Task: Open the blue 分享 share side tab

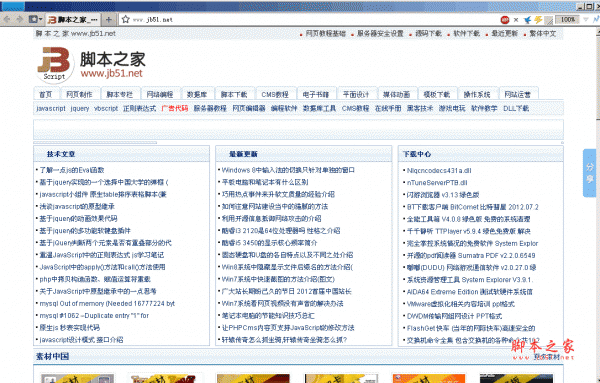Action: pos(589,173)
